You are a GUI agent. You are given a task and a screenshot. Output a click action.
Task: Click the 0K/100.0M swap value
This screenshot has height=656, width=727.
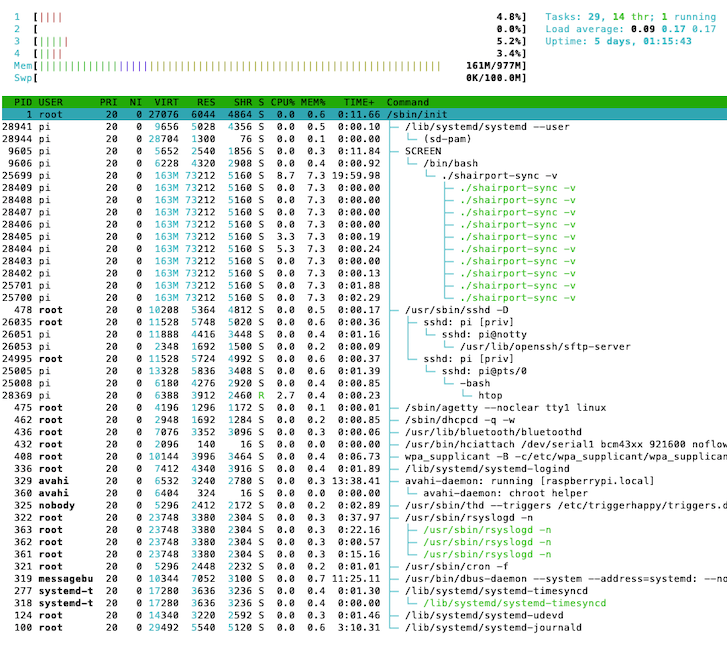click(493, 78)
